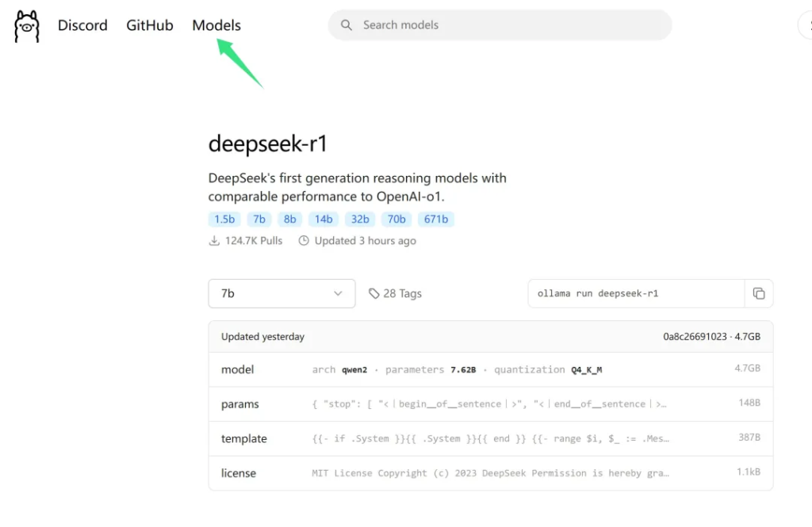Focus the Search models field
Screen dimensions: 812x527
pyautogui.click(x=500, y=25)
